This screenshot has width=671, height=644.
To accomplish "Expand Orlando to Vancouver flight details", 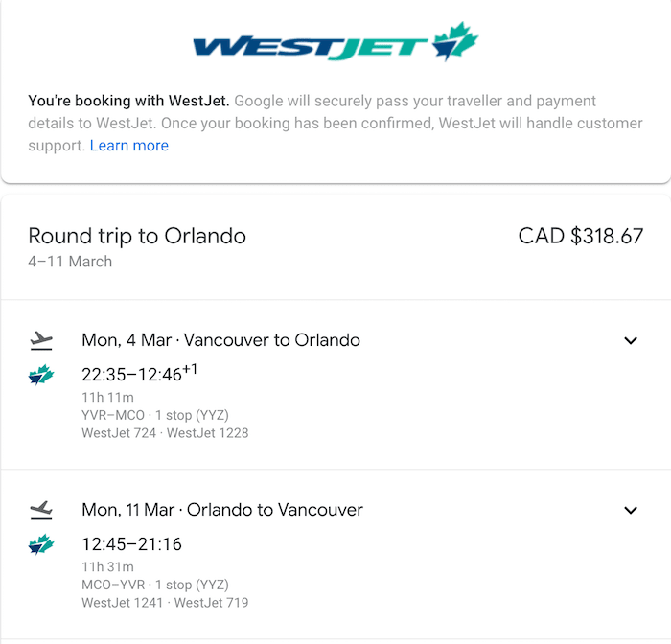I will pyautogui.click(x=631, y=510).
